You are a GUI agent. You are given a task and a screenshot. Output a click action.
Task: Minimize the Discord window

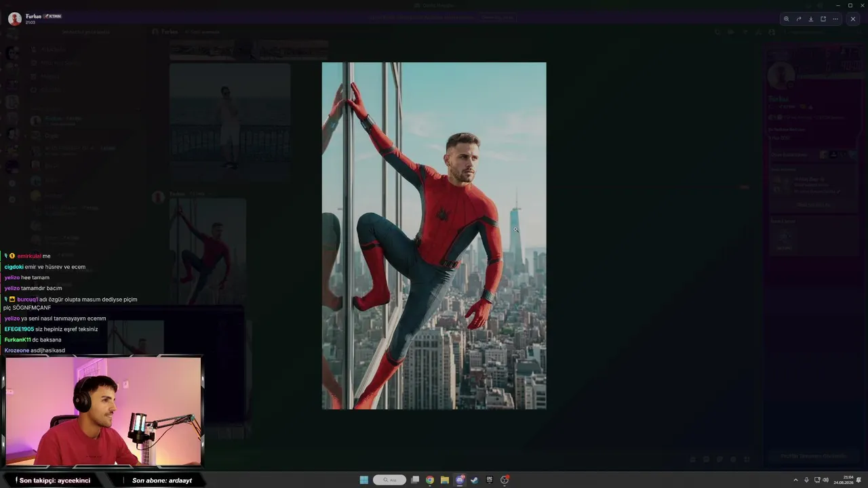point(838,5)
